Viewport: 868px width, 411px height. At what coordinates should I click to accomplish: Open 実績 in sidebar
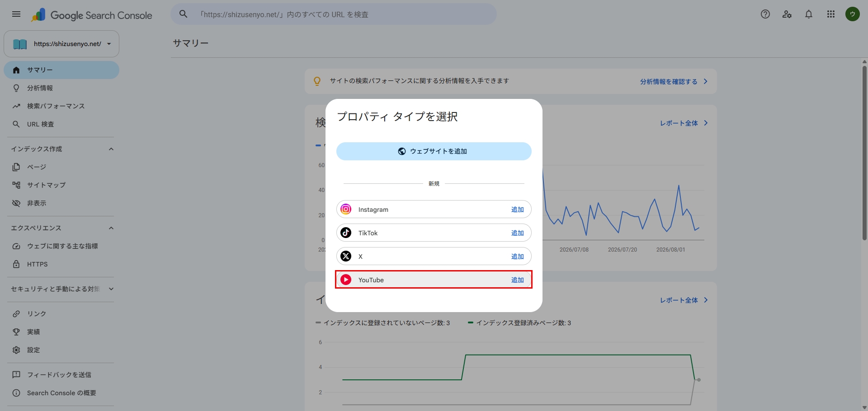tap(61, 332)
